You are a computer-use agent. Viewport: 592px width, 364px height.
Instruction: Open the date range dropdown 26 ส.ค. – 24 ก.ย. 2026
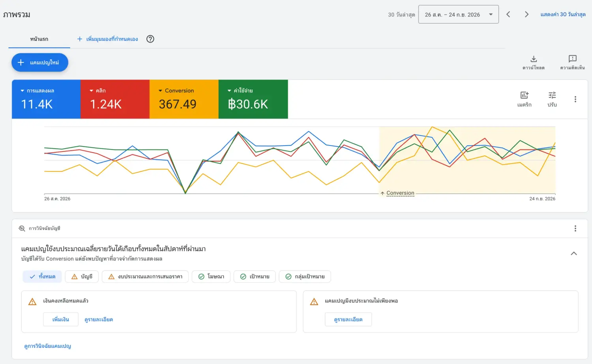pyautogui.click(x=459, y=15)
